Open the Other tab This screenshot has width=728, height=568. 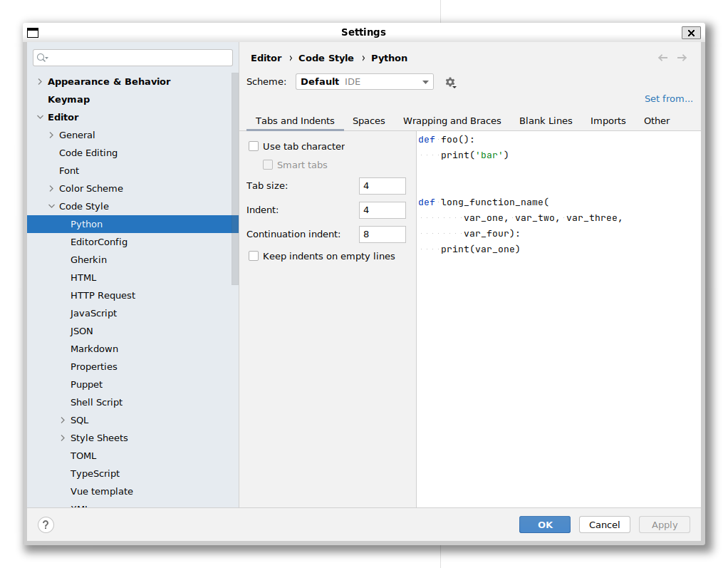tap(657, 120)
